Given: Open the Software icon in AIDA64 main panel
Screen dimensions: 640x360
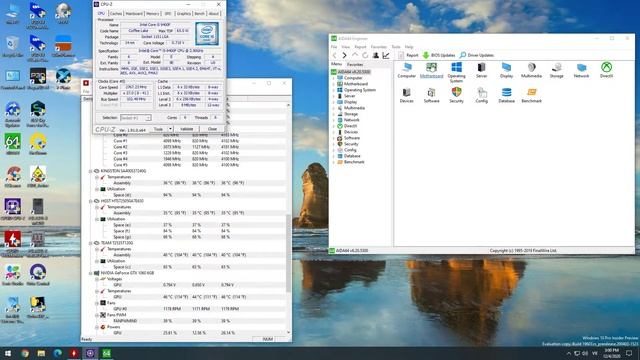Looking at the screenshot, I should pos(431,95).
